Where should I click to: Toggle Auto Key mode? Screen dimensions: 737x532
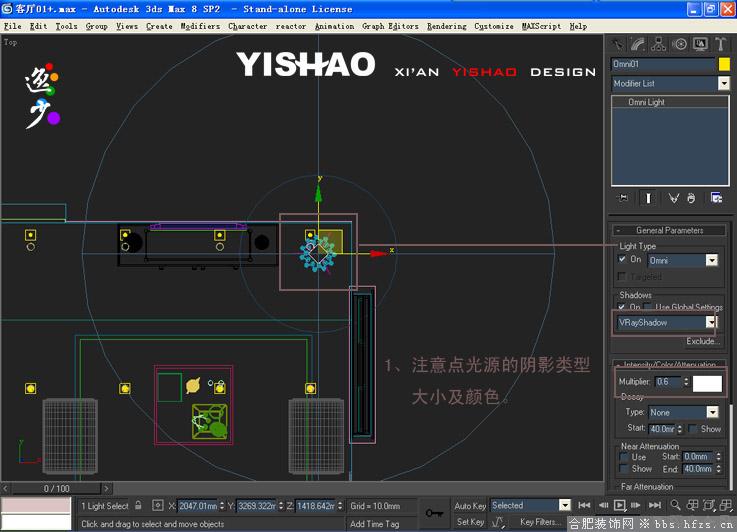click(x=470, y=506)
